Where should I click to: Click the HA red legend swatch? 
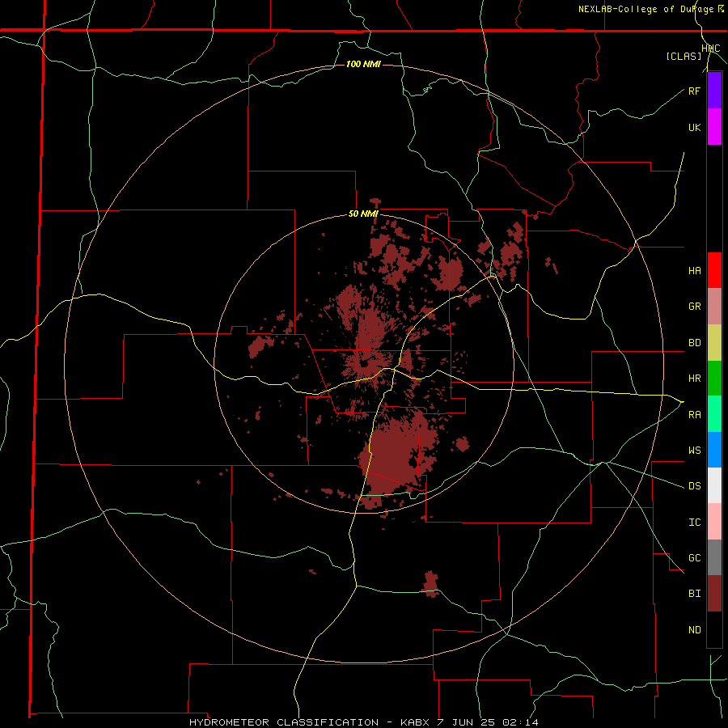(x=714, y=270)
